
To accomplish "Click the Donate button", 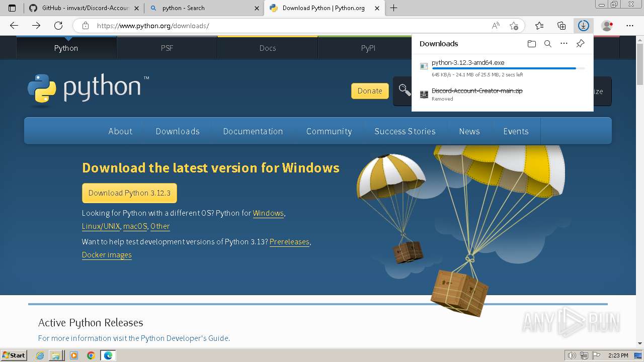I will 370,90.
